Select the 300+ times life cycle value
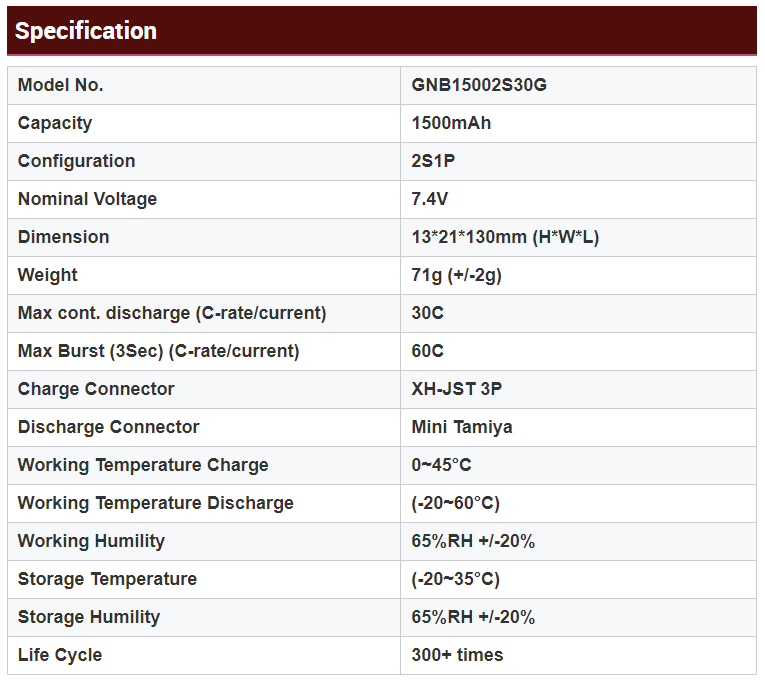Image resolution: width=765 pixels, height=683 pixels. pos(457,655)
